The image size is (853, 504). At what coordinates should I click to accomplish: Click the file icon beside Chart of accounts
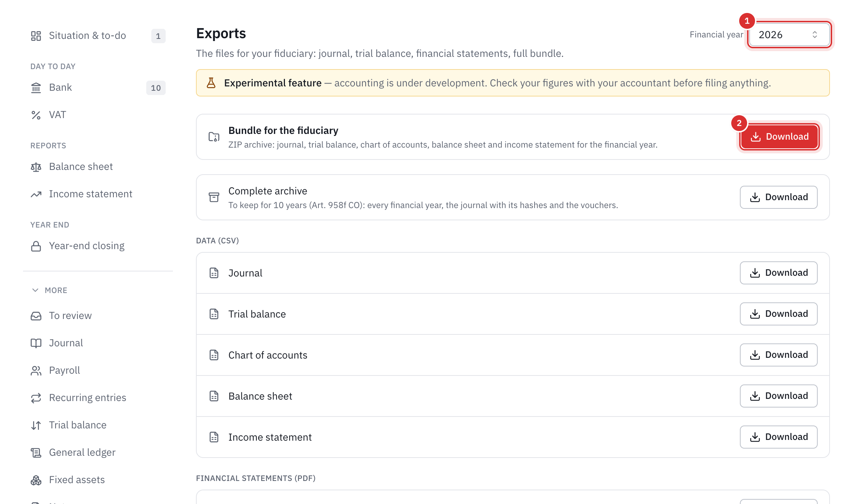point(214,355)
